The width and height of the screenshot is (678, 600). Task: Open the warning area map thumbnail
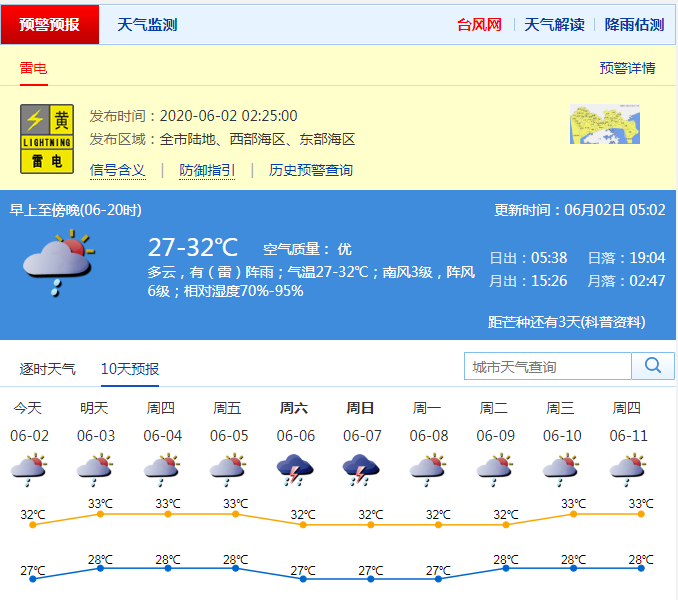point(604,124)
